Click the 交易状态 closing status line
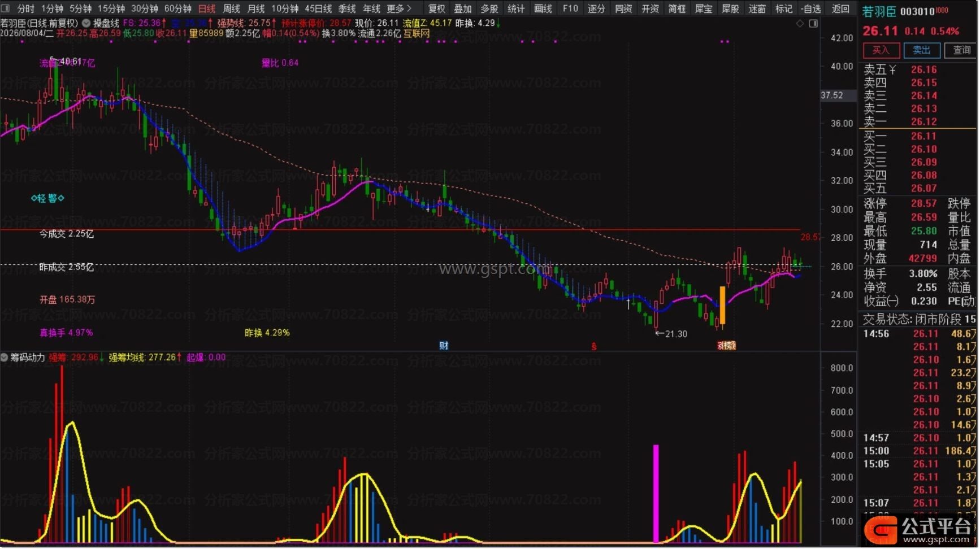Image resolution: width=980 pixels, height=549 pixels. [x=919, y=320]
